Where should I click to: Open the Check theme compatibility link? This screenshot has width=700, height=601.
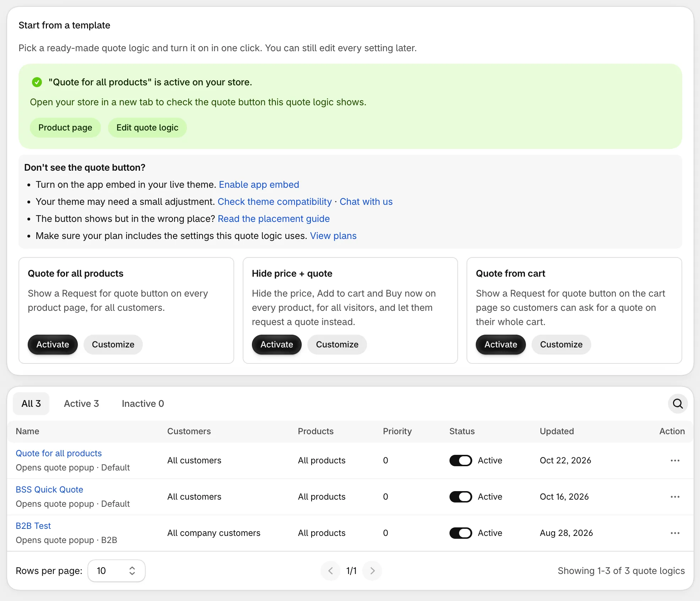pyautogui.click(x=275, y=202)
